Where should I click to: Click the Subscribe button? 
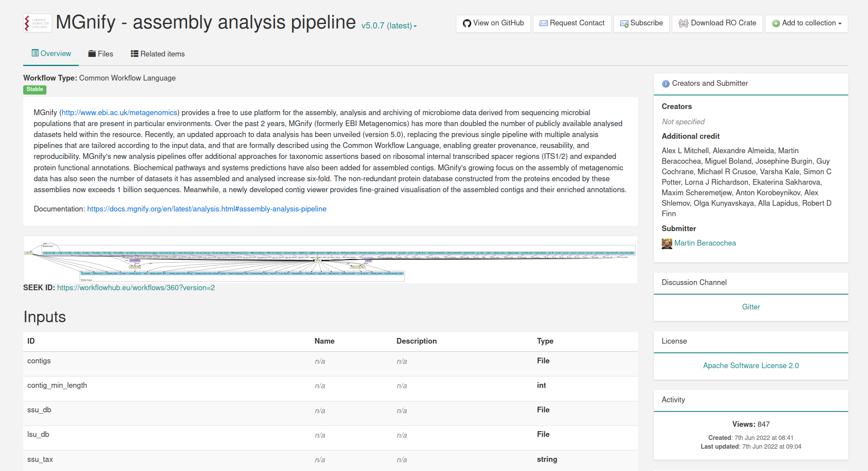click(642, 24)
